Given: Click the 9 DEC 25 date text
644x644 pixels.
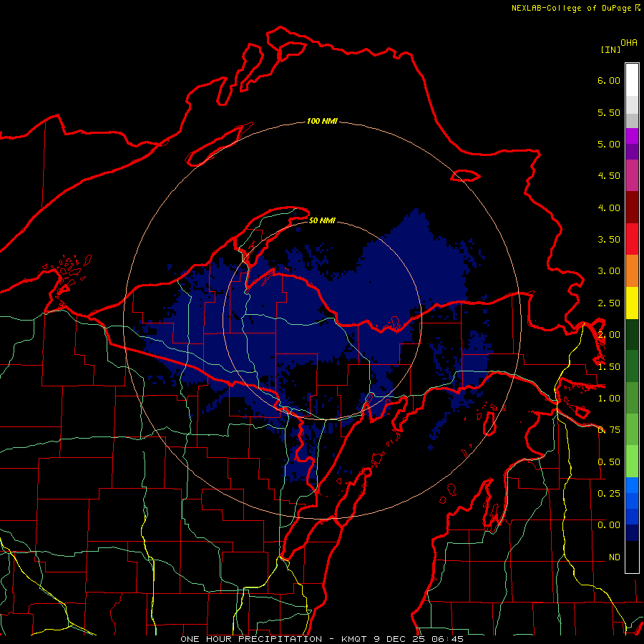Looking at the screenshot, I should coord(399,639).
